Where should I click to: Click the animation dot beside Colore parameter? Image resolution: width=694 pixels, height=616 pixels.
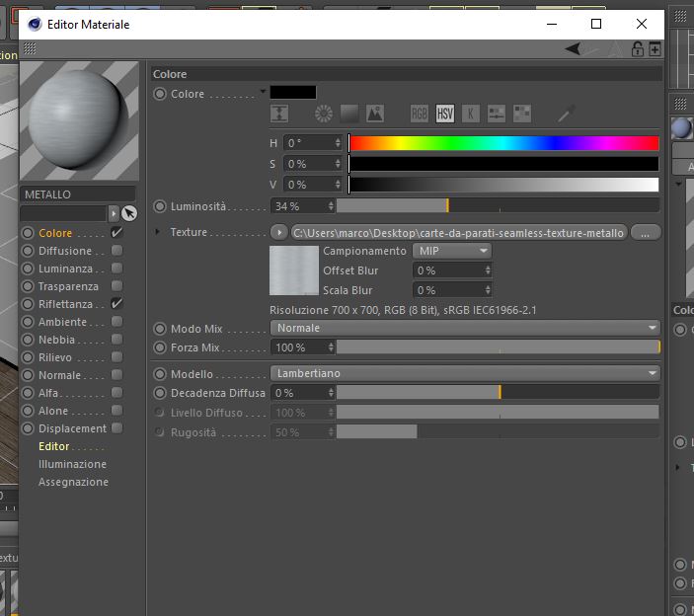pos(160,94)
